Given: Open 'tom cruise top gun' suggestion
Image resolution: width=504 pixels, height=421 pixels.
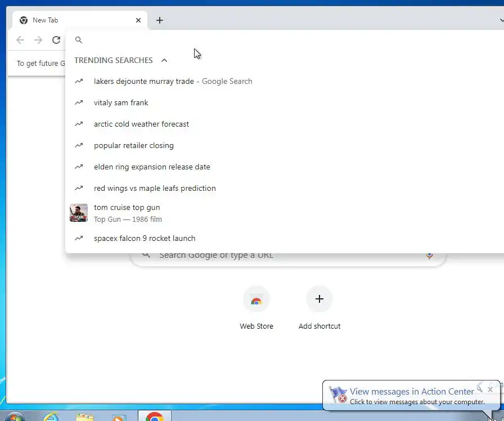Looking at the screenshot, I should [285, 213].
